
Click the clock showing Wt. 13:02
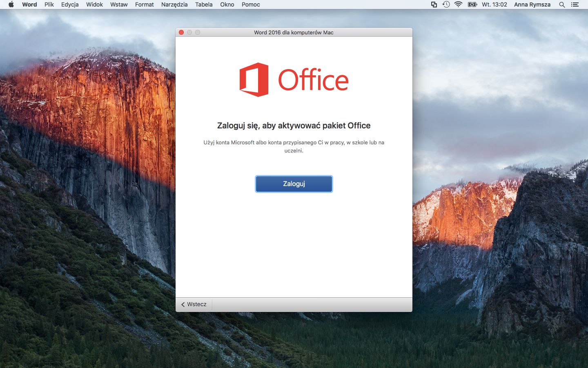point(494,4)
